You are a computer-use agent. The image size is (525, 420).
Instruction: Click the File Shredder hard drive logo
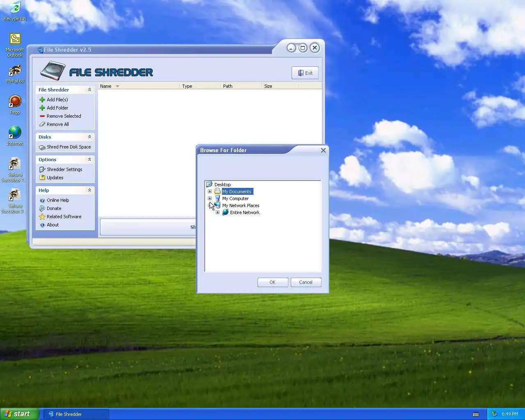[52, 71]
